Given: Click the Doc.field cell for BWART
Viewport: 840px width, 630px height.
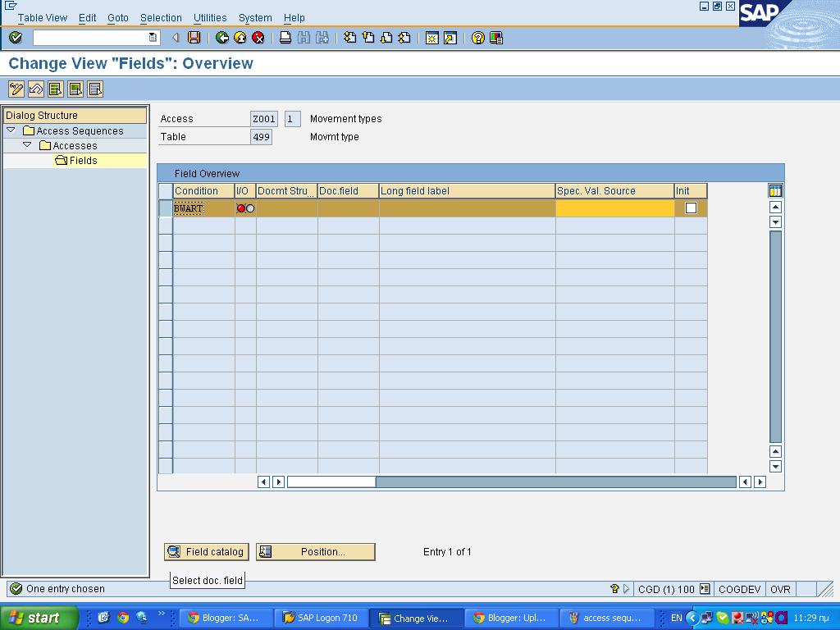Looking at the screenshot, I should pos(348,208).
